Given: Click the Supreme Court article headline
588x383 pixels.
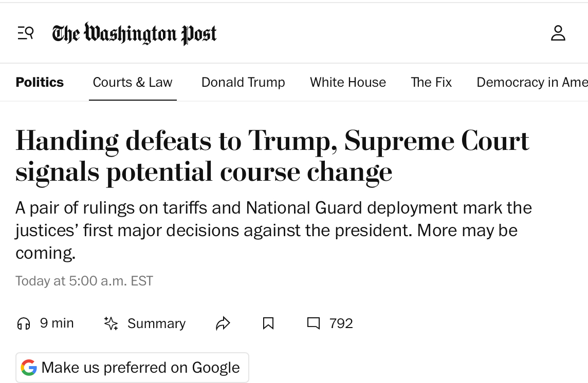Looking at the screenshot, I should (272, 156).
